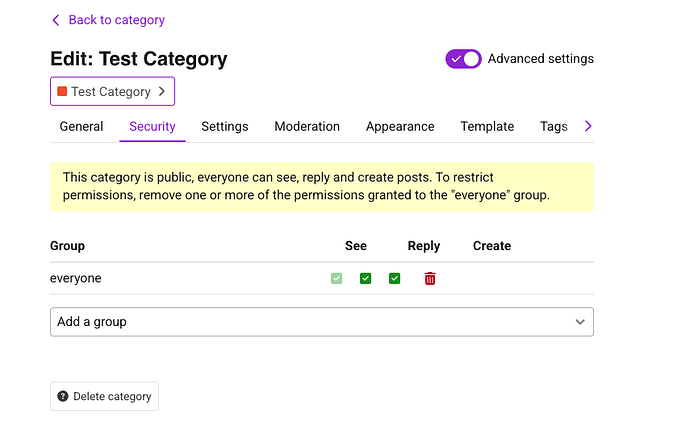Switch to the Appearance tab

pyautogui.click(x=400, y=127)
